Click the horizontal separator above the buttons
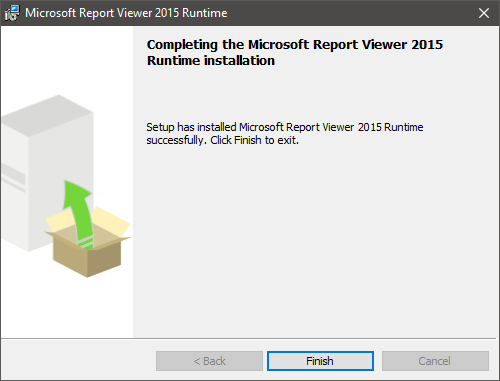The image size is (500, 381). tap(248, 339)
